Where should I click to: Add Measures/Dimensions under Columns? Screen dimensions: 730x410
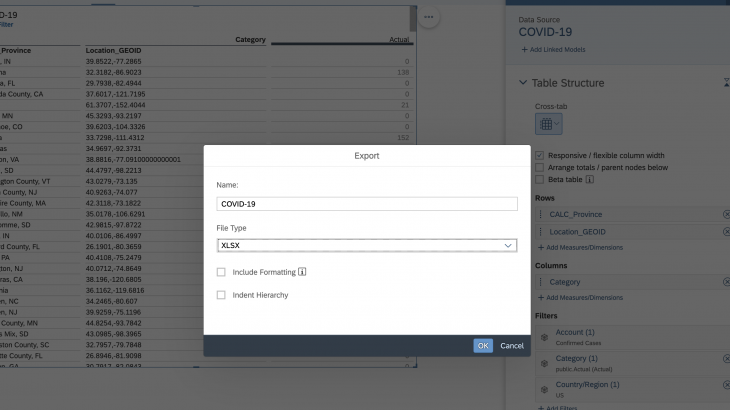tap(580, 297)
